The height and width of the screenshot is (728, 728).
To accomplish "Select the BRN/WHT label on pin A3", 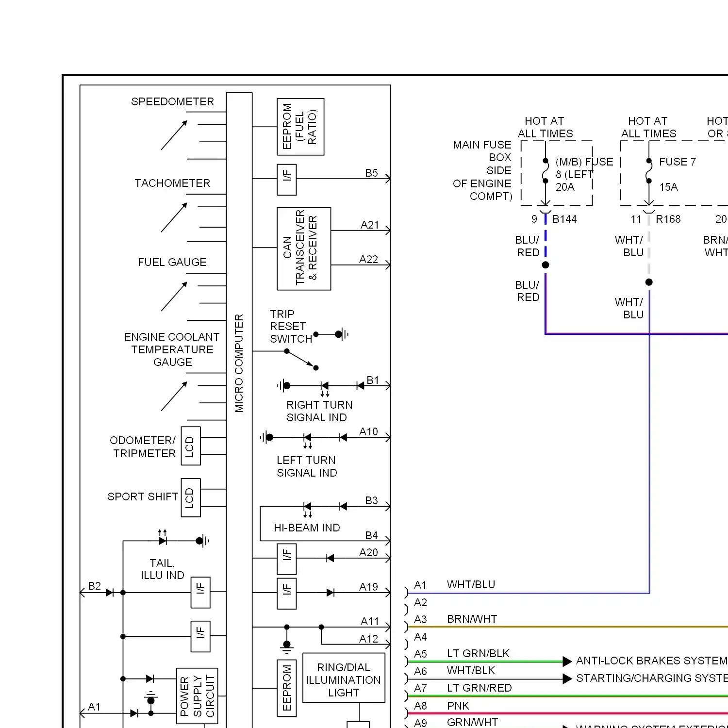I will point(472,619).
